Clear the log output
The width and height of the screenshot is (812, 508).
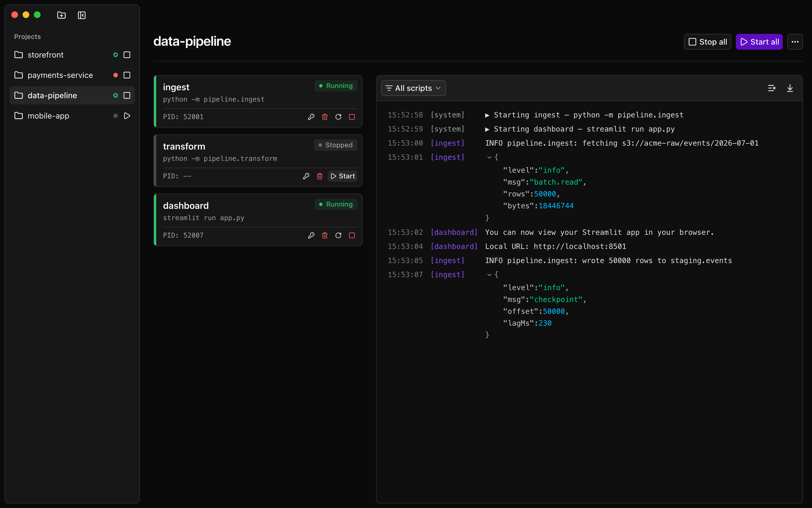click(772, 88)
